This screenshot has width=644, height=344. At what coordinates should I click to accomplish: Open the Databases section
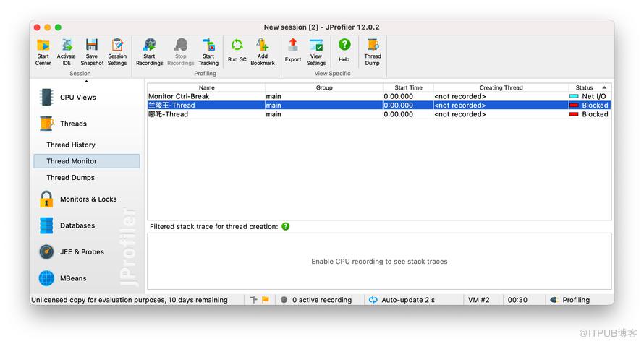pyautogui.click(x=67, y=225)
